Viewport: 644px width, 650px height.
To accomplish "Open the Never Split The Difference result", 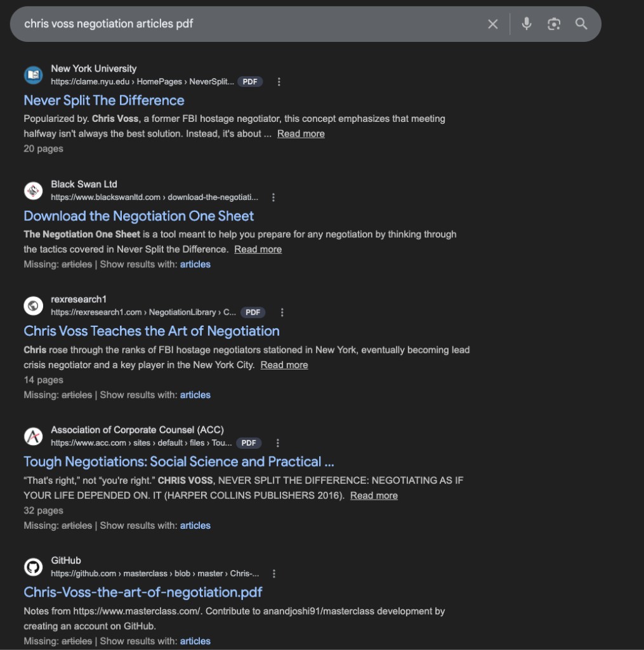I will [x=104, y=100].
